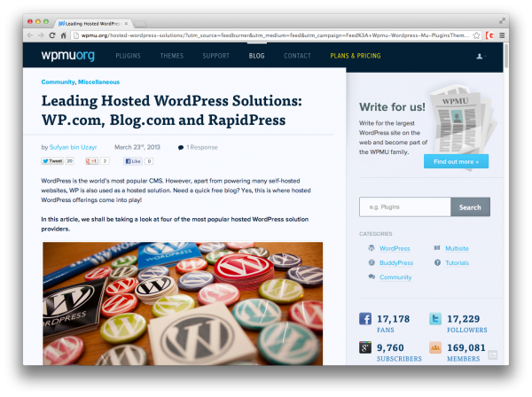Click the Write for us! heading
Image resolution: width=532 pixels, height=397 pixels.
[392, 107]
